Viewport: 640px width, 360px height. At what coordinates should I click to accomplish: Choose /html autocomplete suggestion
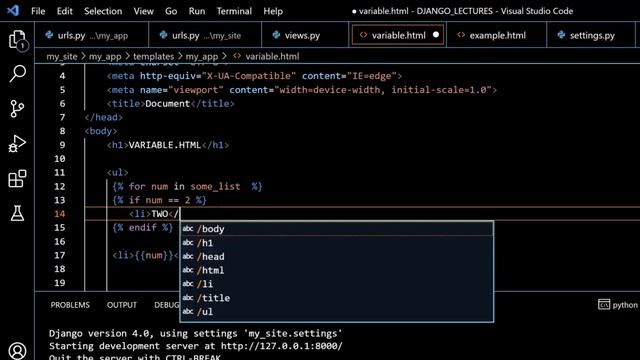click(337, 270)
